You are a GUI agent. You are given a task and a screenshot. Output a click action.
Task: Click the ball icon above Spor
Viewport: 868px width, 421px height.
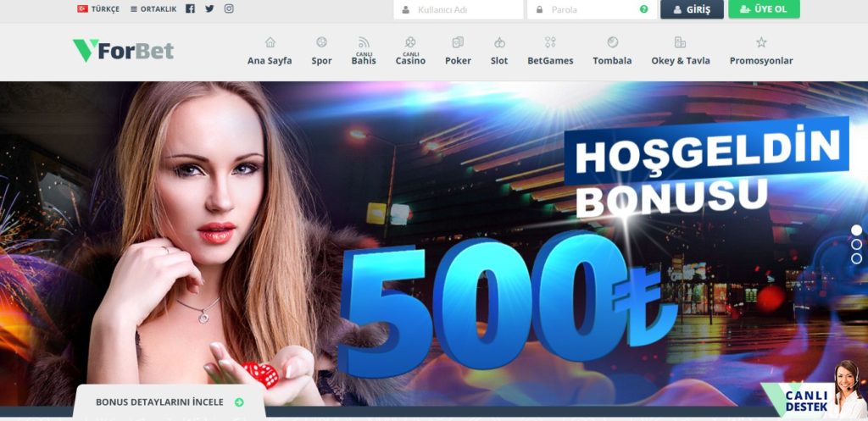(x=321, y=42)
